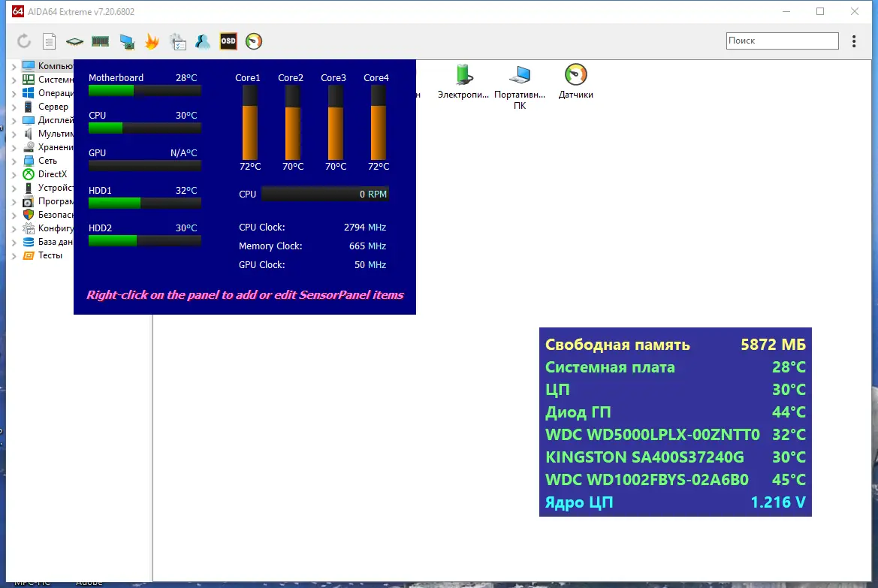Screen dimensions: 878x588
Task: Open the three-dot menu beside search
Action: tap(854, 41)
